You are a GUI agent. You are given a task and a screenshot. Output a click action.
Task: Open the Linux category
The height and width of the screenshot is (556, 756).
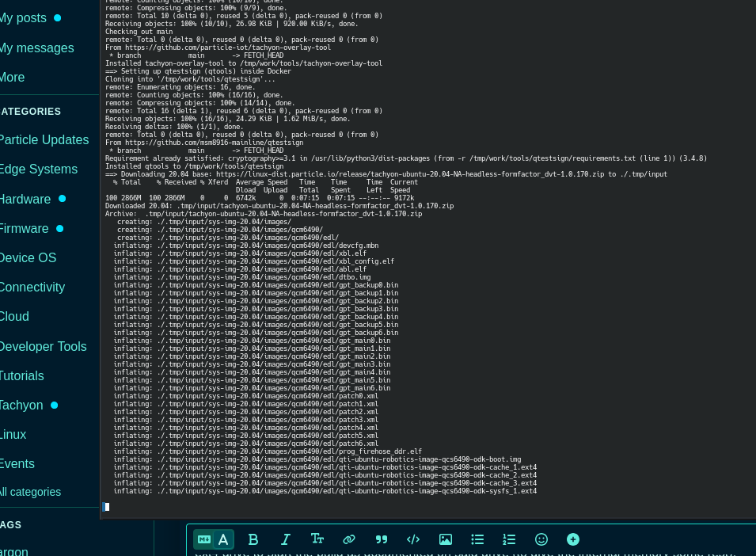13,435
